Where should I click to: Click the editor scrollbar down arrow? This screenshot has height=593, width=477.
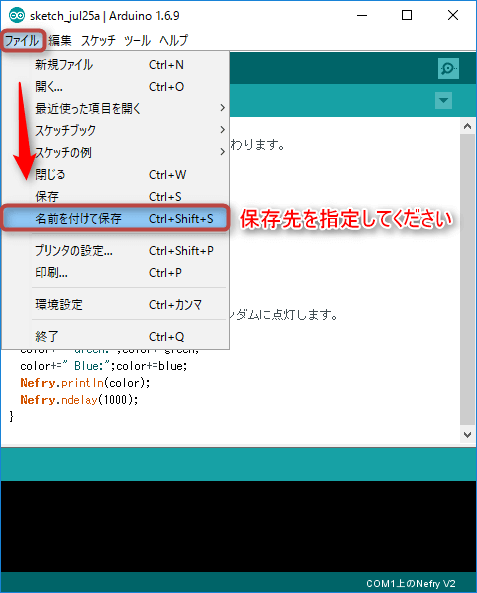pos(468,435)
